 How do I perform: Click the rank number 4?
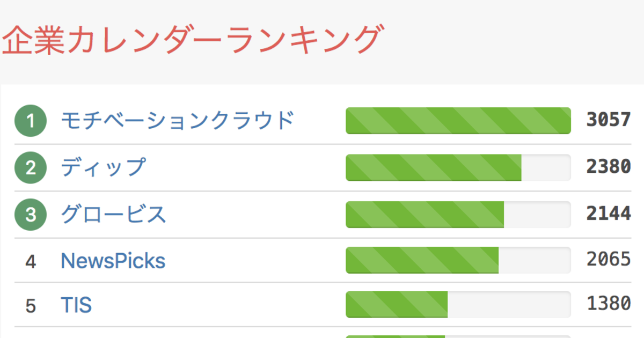coord(31,262)
